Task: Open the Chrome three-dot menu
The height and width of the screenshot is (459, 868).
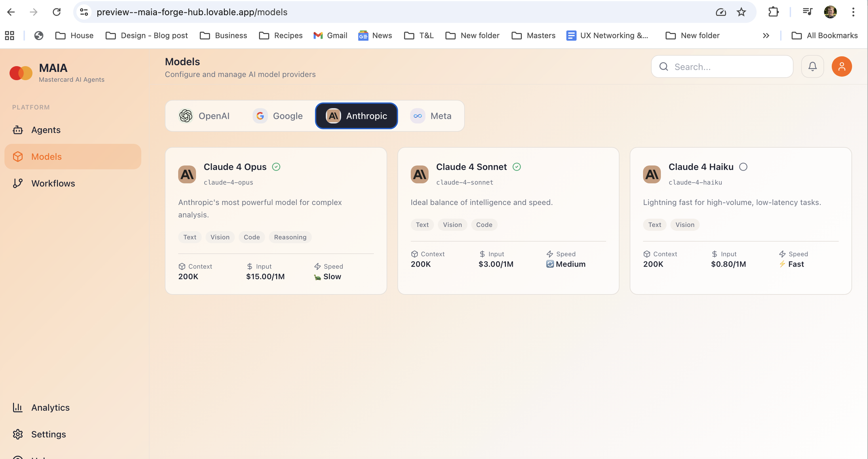Action: tap(853, 12)
